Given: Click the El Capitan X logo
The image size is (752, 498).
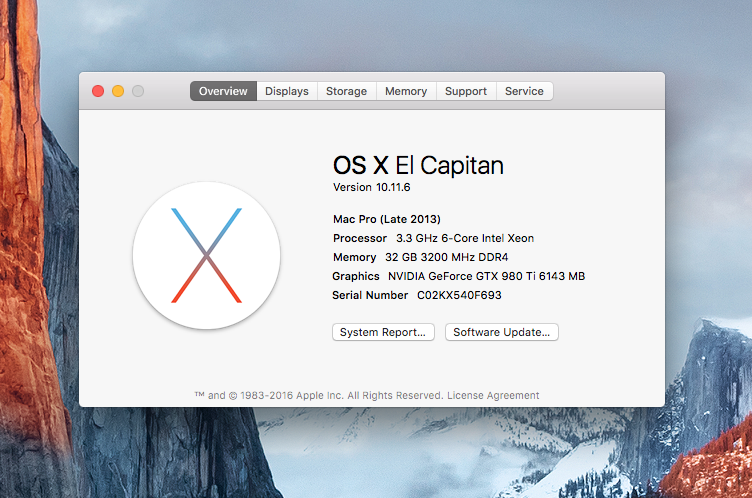Looking at the screenshot, I should pyautogui.click(x=206, y=255).
